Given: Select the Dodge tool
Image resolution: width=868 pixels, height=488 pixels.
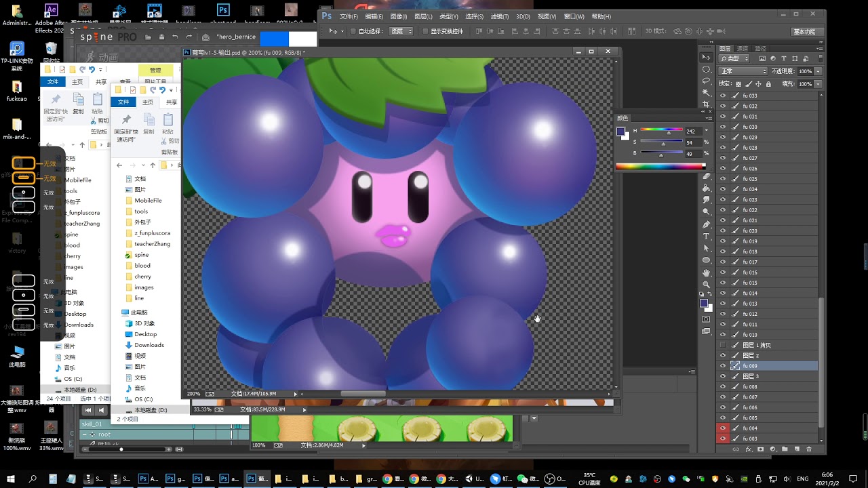Looking at the screenshot, I should coord(706,211).
